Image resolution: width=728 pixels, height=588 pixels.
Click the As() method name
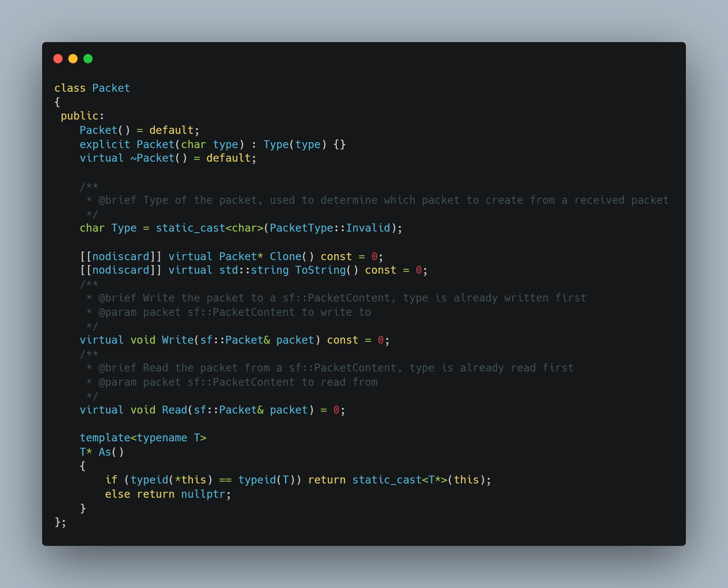(x=111, y=452)
